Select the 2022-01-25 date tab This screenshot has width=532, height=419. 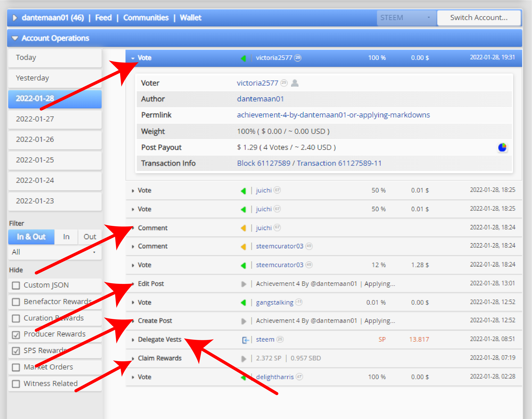[55, 160]
